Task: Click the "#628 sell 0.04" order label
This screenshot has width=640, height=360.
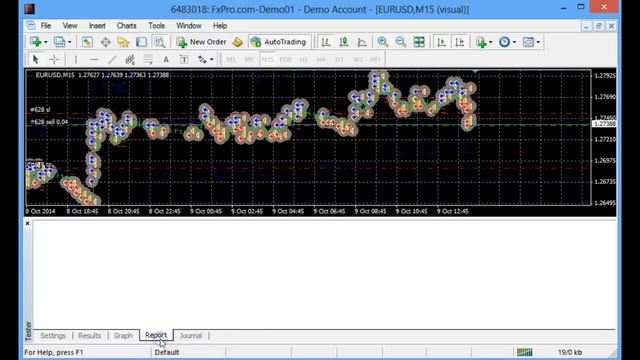Action: point(49,122)
